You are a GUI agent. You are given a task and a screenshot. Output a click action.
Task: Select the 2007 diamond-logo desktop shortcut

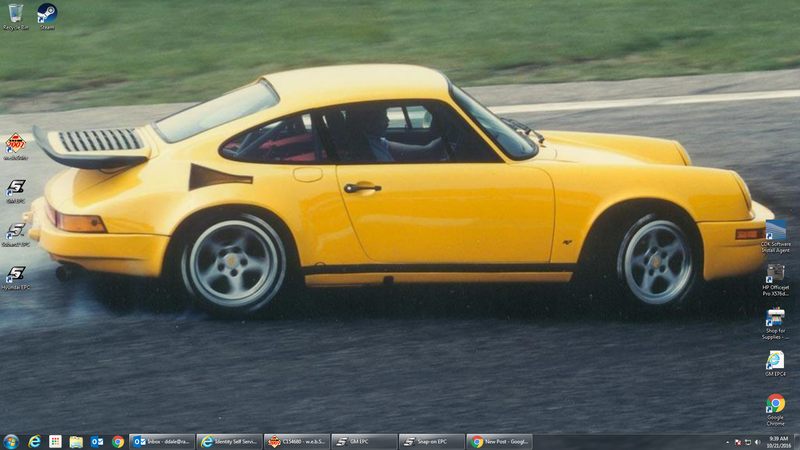click(x=16, y=147)
